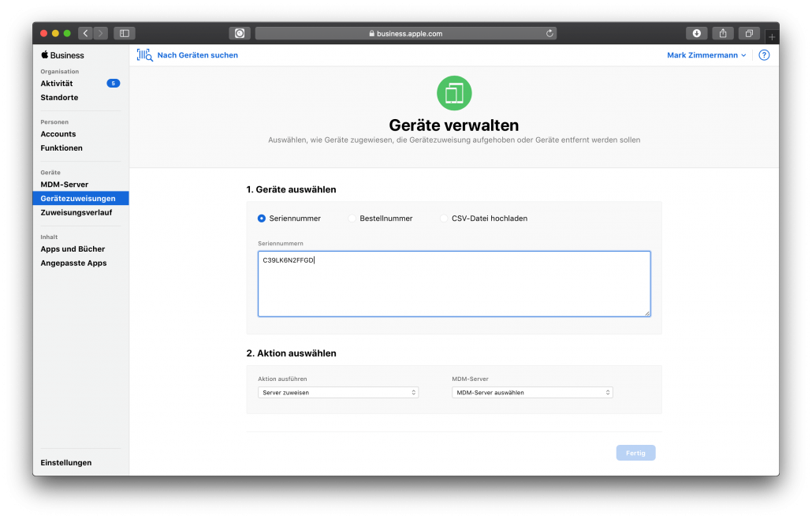
Task: Toggle the Safari sidebar icon
Action: (x=125, y=33)
